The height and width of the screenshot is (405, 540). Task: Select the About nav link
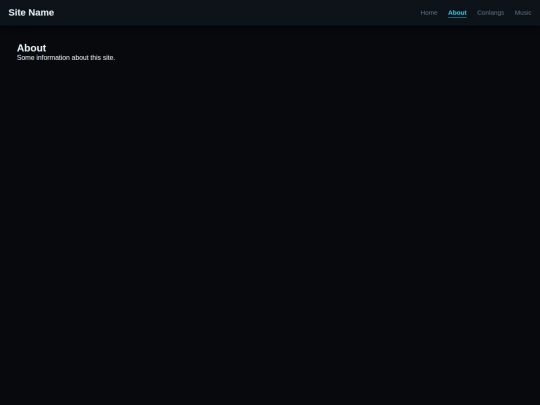457,13
